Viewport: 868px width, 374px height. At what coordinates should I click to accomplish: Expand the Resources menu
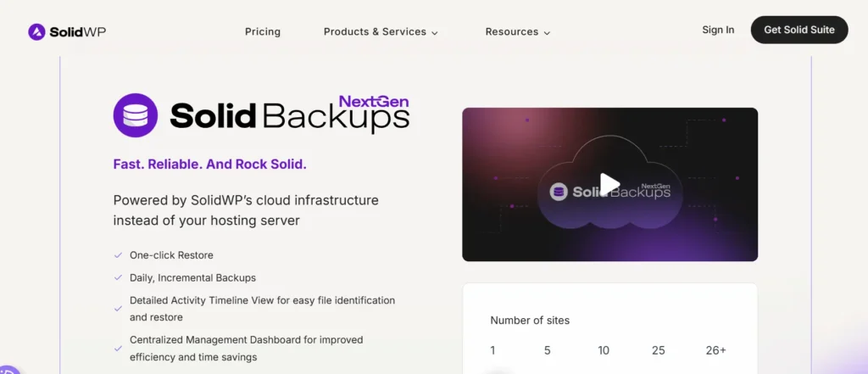518,31
